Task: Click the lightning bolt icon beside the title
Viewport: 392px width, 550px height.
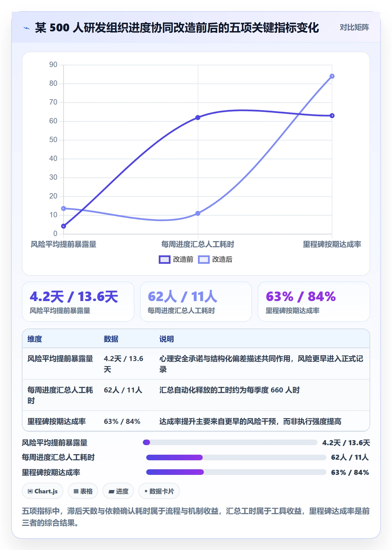Action: click(27, 28)
